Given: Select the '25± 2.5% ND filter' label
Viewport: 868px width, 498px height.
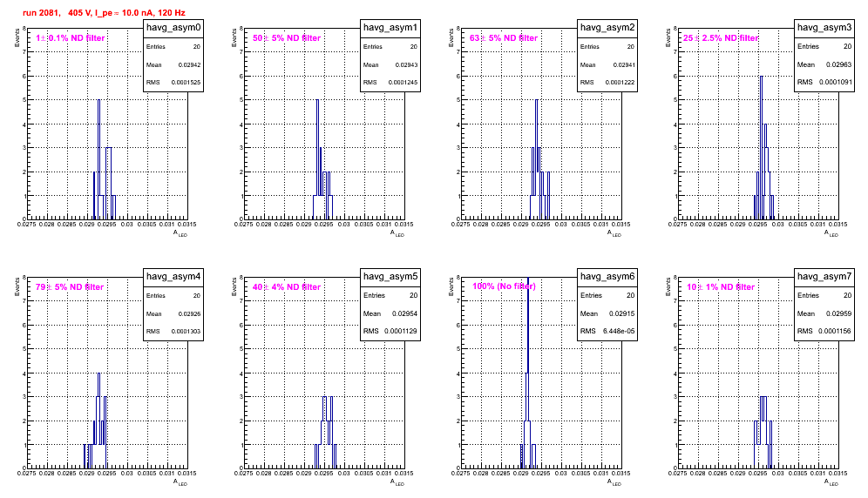Looking at the screenshot, I should (721, 38).
